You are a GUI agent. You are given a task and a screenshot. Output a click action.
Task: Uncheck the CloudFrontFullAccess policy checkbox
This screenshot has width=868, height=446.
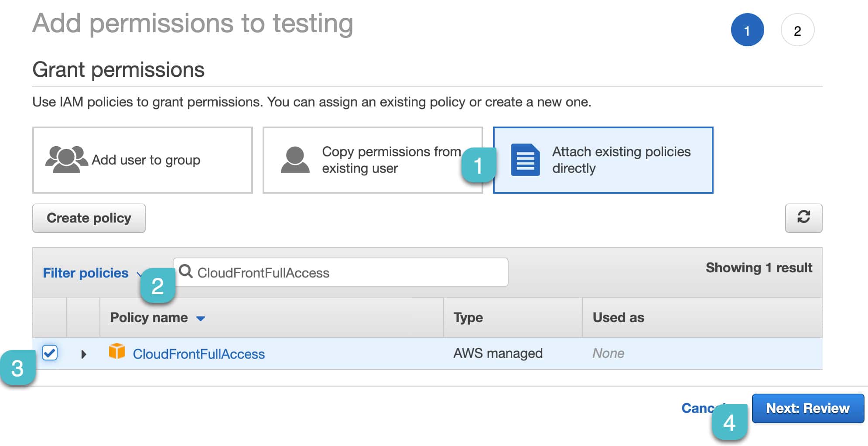click(50, 353)
